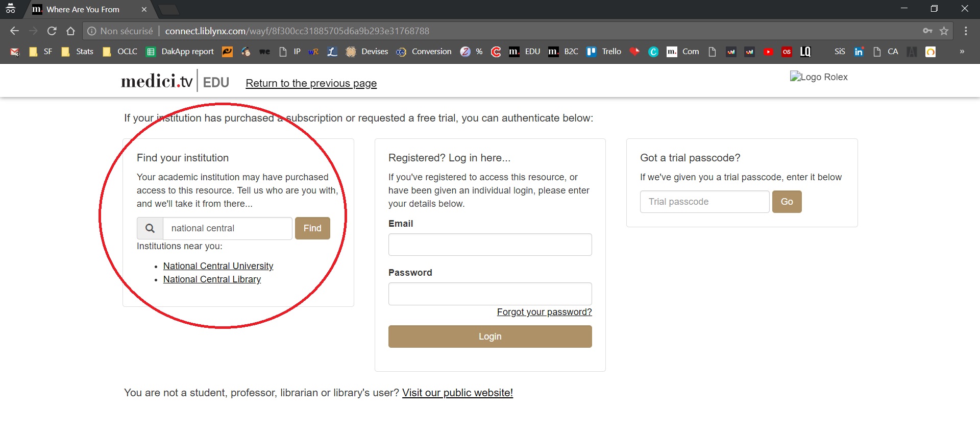
Task: Click the Forgot your password link
Action: click(544, 312)
